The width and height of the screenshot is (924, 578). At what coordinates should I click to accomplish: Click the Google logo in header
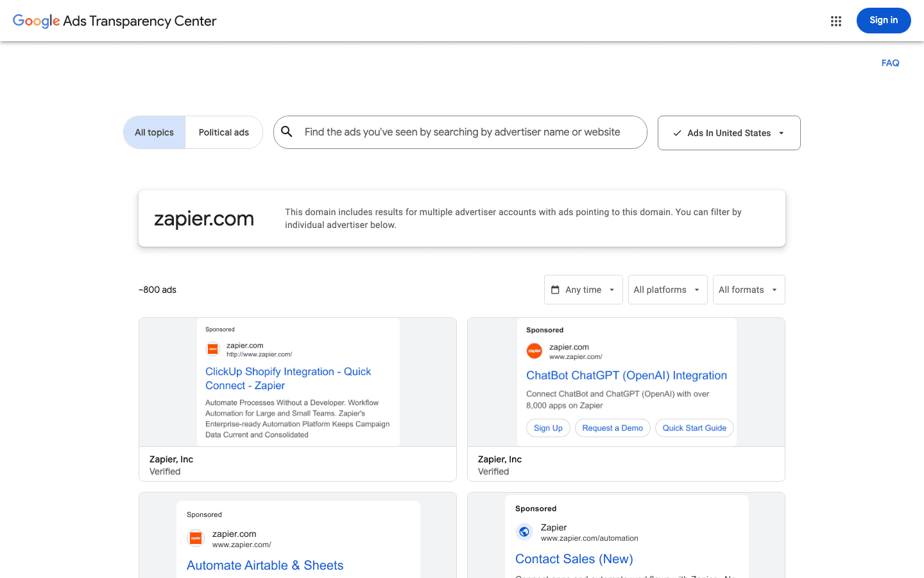(x=36, y=21)
